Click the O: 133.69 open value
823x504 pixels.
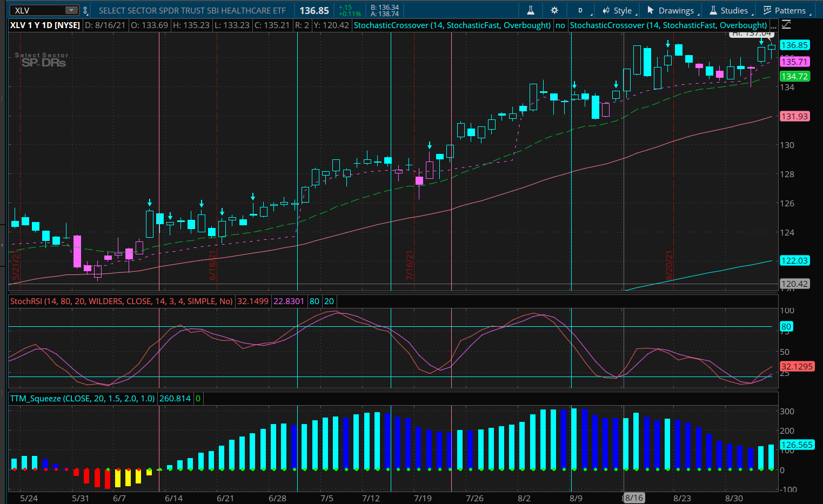click(150, 25)
